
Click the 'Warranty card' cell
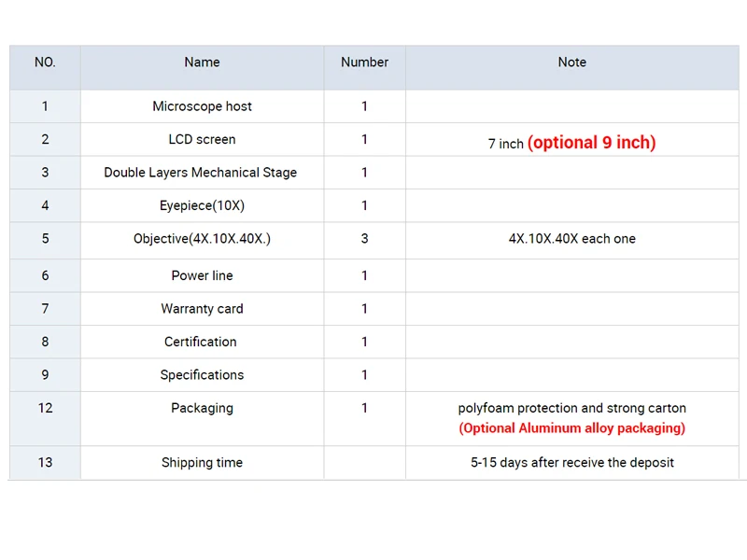(202, 309)
